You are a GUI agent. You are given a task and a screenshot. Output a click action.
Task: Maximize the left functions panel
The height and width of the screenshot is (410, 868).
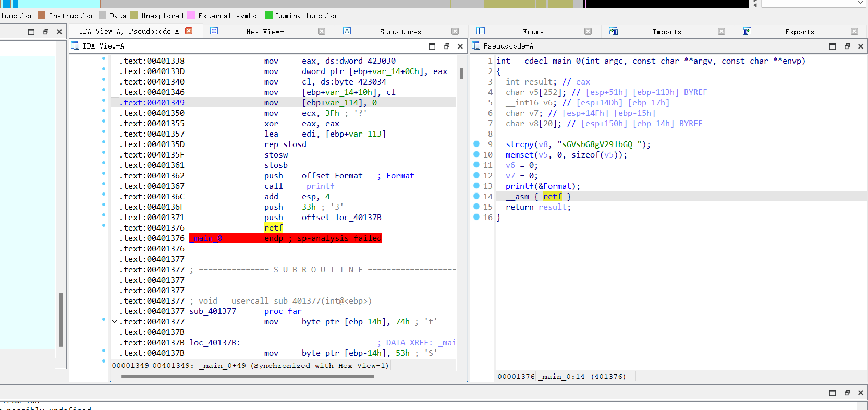tap(31, 32)
